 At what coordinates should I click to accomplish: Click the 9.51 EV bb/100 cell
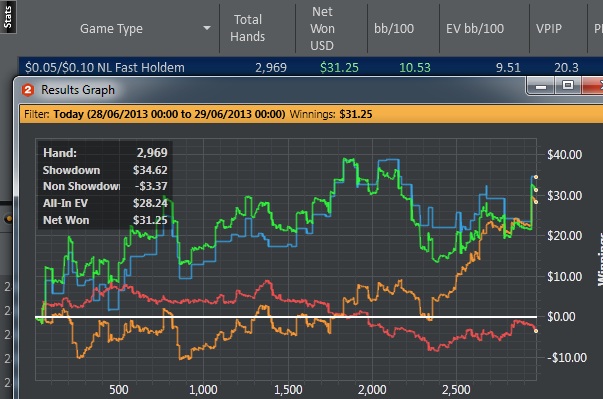click(x=508, y=68)
